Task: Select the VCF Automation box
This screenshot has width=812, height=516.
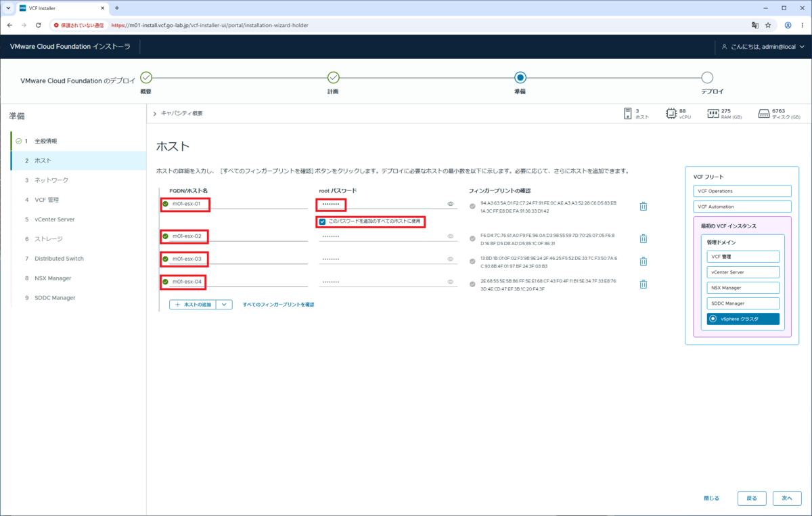Action: click(x=742, y=207)
